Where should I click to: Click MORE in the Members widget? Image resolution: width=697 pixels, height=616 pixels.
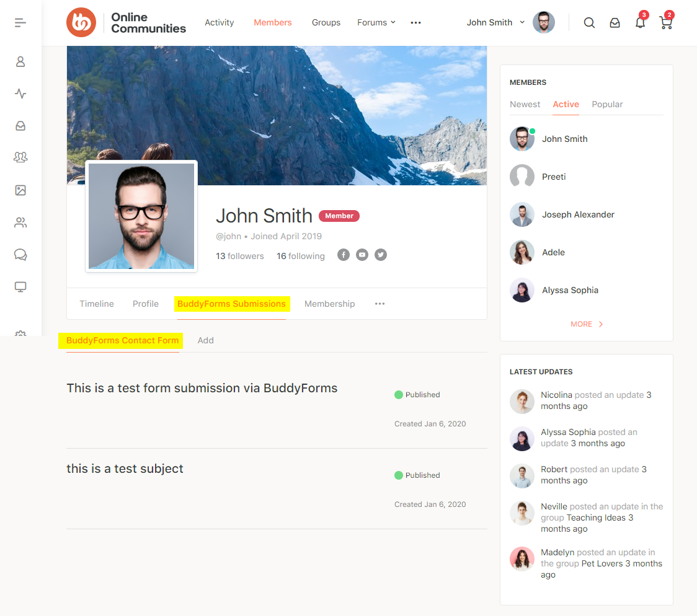[585, 323]
